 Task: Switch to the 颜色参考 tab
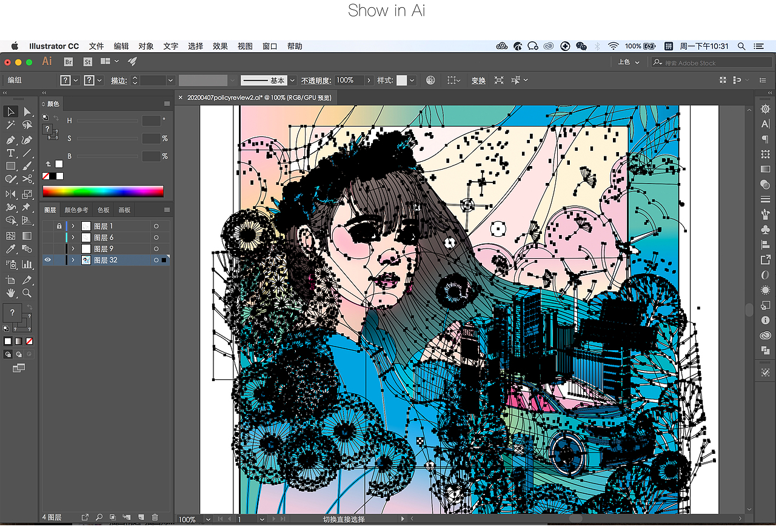76,210
